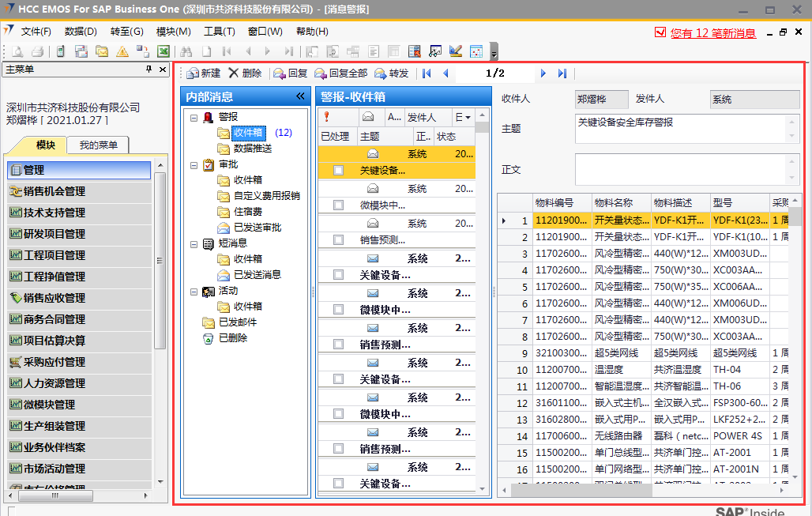Screen dimensions: 812x516
Task: Collapse the 警报 tree node
Action: [194, 117]
